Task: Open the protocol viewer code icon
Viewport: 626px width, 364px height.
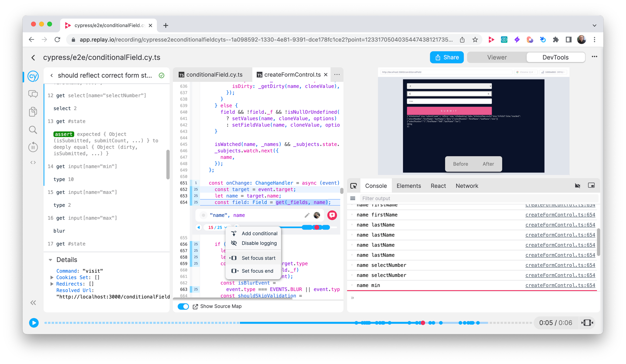Action: coord(33,162)
